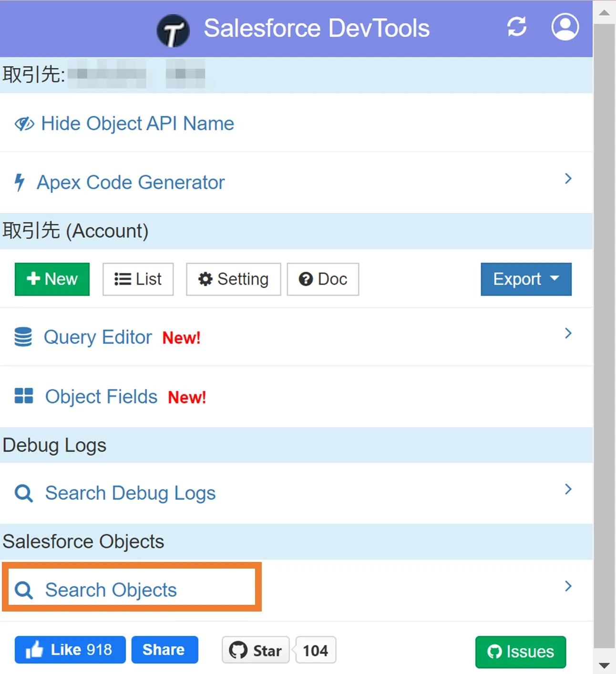Image resolution: width=616 pixels, height=674 pixels.
Task: Toggle the Setting option for Account
Action: click(233, 280)
